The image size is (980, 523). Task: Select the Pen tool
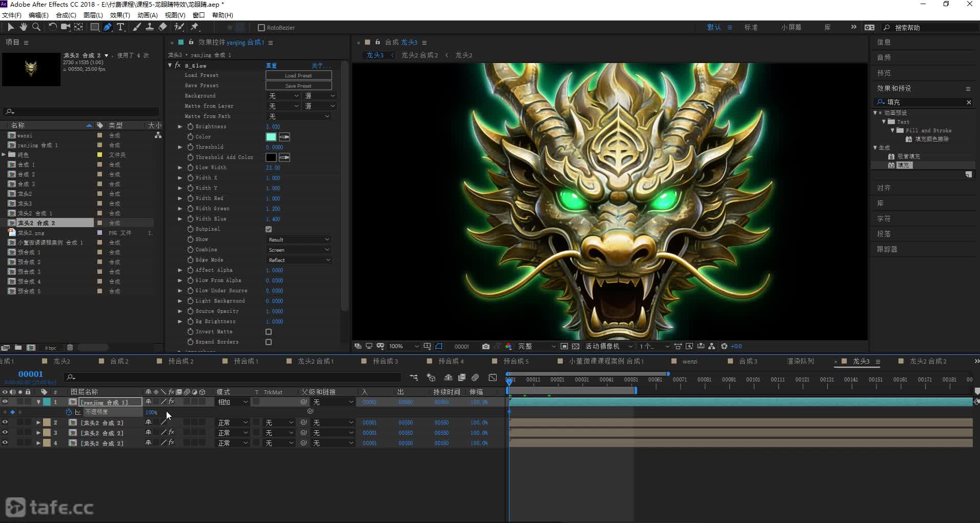(x=108, y=27)
